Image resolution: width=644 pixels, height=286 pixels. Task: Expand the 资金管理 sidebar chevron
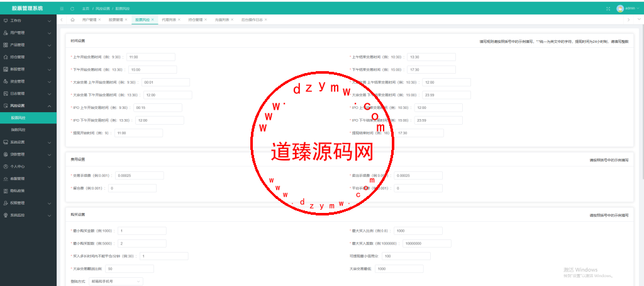49,81
